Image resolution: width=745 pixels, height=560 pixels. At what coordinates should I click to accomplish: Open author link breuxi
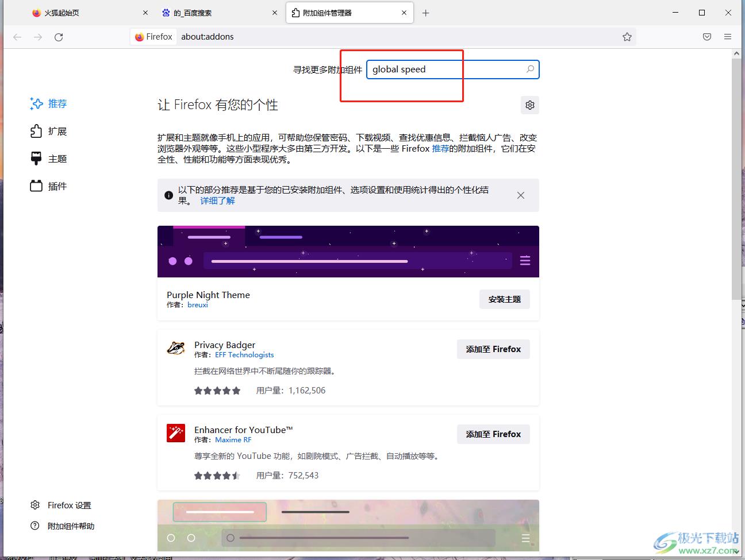tap(198, 305)
